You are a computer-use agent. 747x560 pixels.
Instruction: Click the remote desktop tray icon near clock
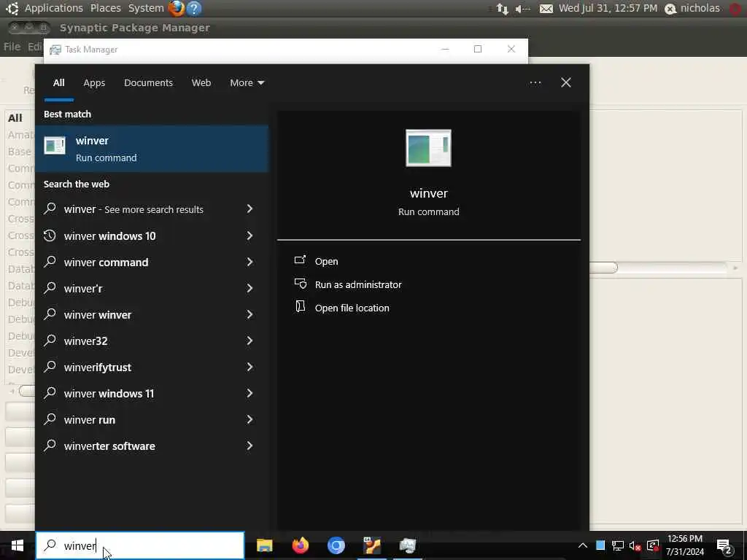click(653, 545)
